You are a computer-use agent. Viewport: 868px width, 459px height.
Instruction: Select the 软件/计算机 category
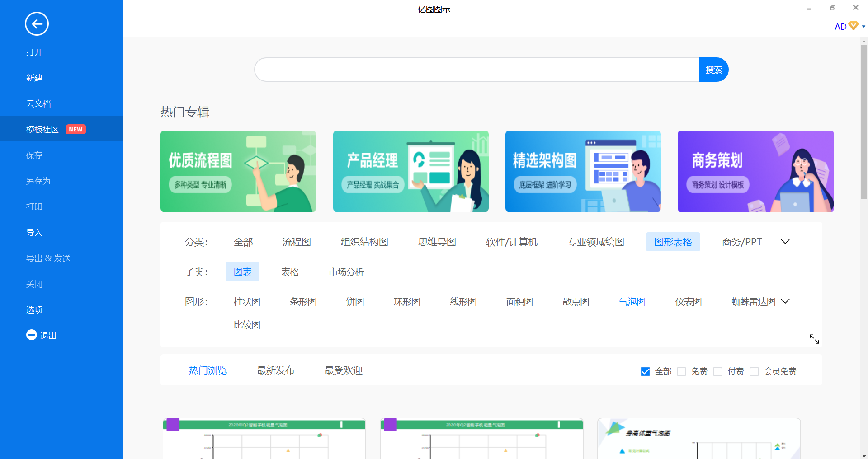[x=511, y=242]
